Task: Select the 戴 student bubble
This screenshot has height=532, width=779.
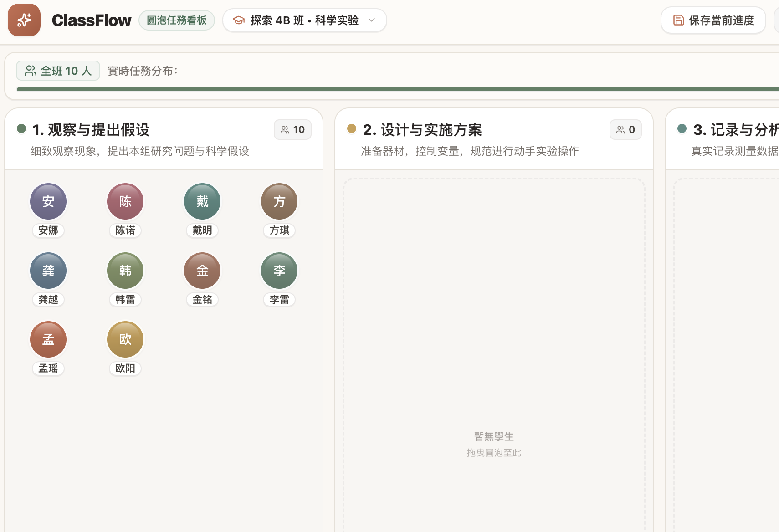Action: pos(202,201)
